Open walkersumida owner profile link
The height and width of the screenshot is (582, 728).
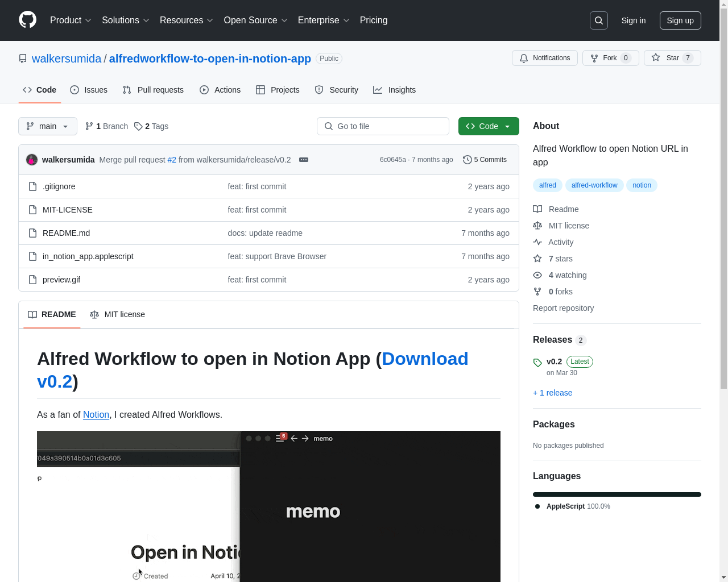click(x=67, y=59)
